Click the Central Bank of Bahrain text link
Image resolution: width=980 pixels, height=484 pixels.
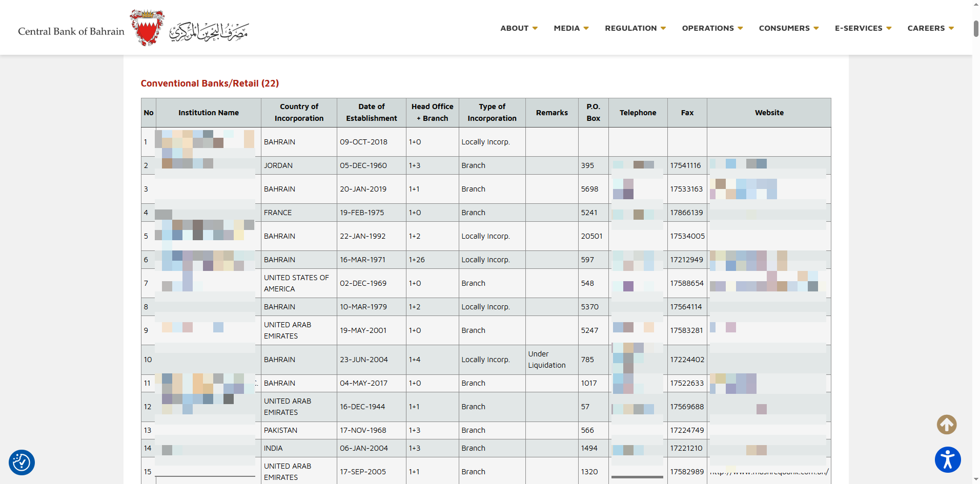click(71, 31)
